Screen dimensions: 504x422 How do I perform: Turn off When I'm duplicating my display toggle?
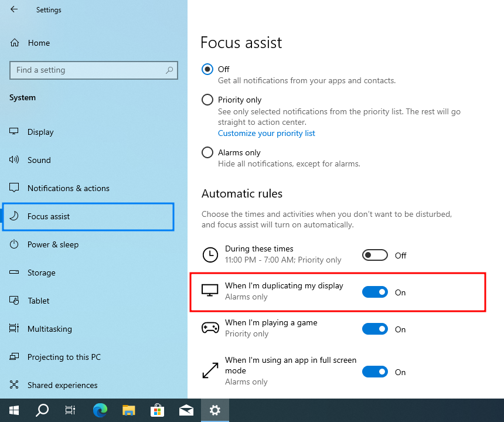point(375,292)
